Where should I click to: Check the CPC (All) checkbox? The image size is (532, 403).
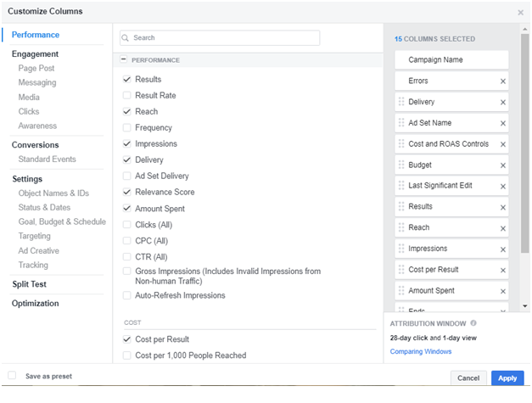tap(127, 241)
